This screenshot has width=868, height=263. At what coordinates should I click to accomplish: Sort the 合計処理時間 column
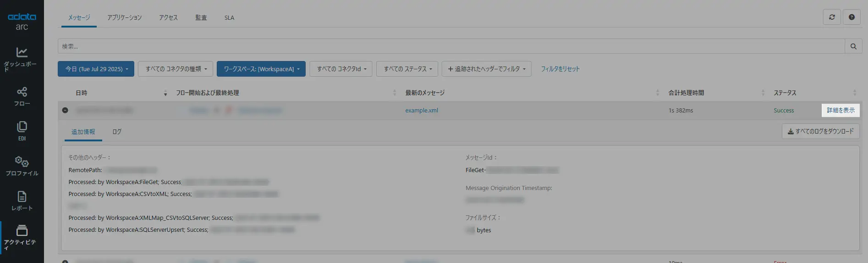tap(763, 93)
